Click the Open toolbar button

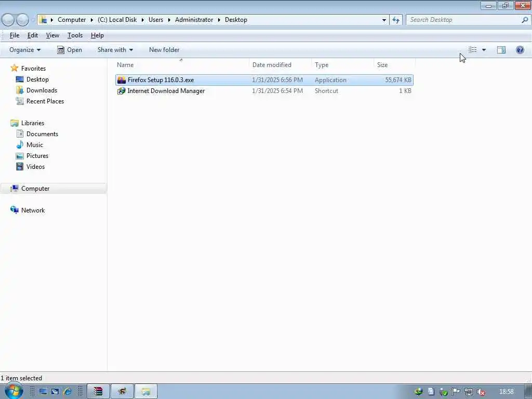click(70, 50)
